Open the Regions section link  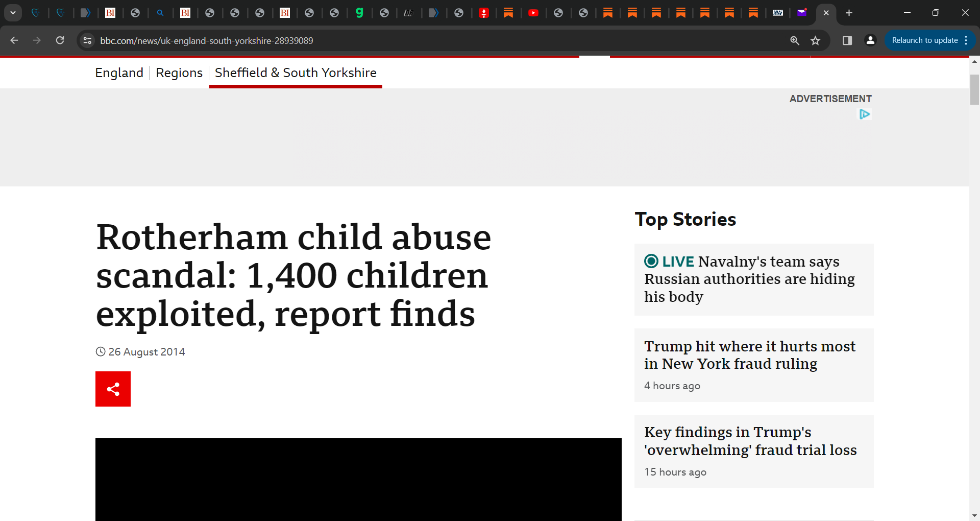point(179,73)
